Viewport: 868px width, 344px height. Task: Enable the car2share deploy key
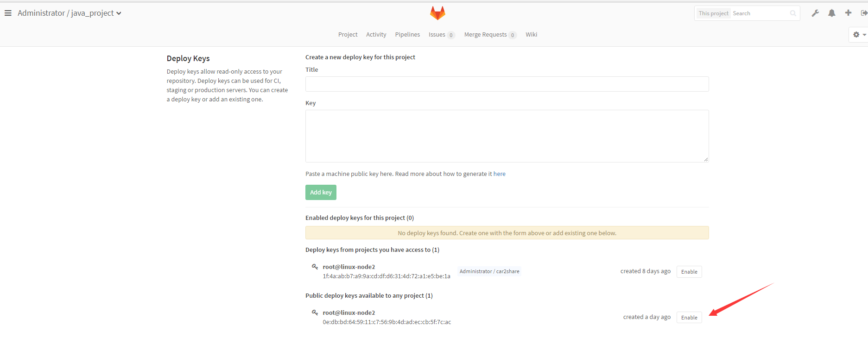pyautogui.click(x=689, y=272)
